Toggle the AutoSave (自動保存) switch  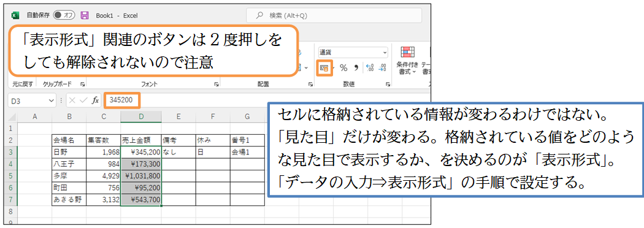click(64, 15)
